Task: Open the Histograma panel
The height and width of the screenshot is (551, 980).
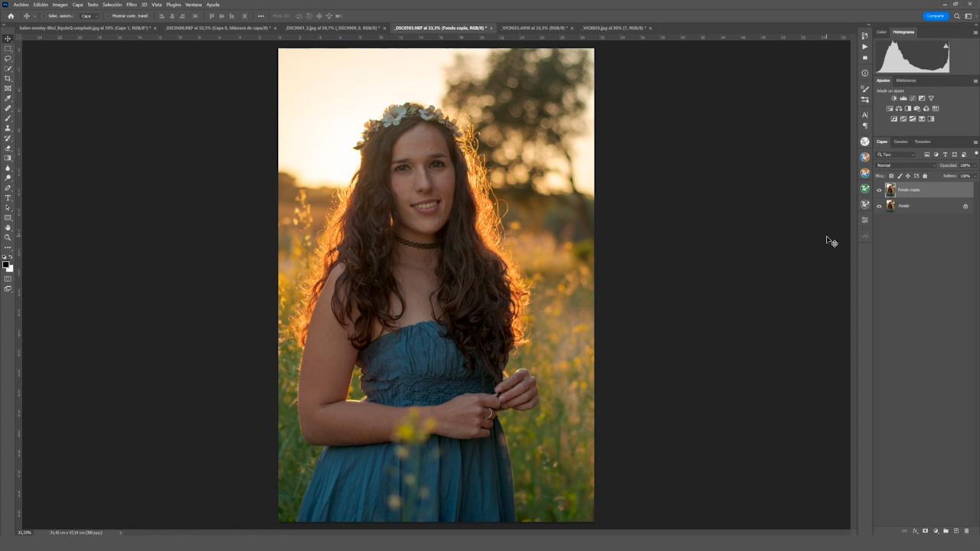Action: 903,31
